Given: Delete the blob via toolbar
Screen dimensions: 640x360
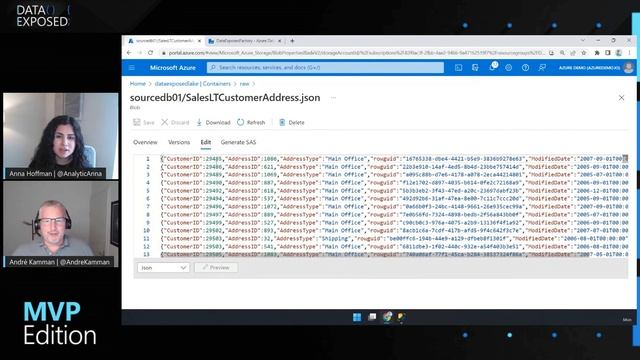Looking at the screenshot, I should point(291,122).
